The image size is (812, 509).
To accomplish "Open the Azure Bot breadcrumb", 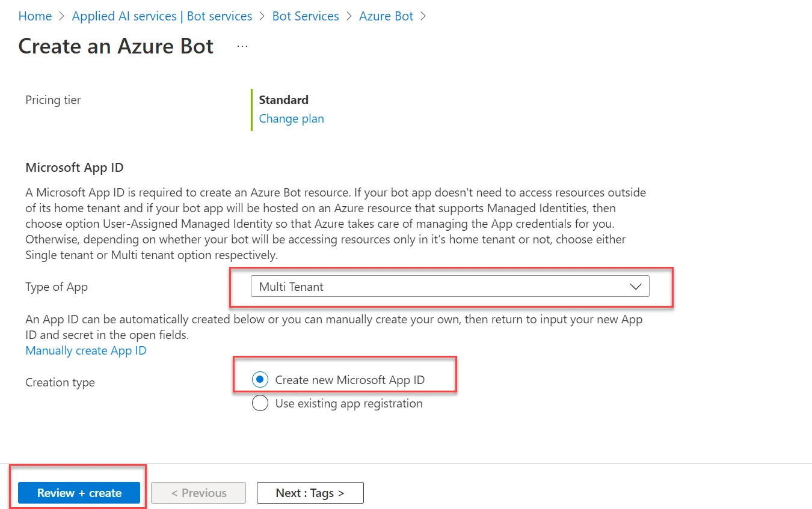I will [386, 16].
